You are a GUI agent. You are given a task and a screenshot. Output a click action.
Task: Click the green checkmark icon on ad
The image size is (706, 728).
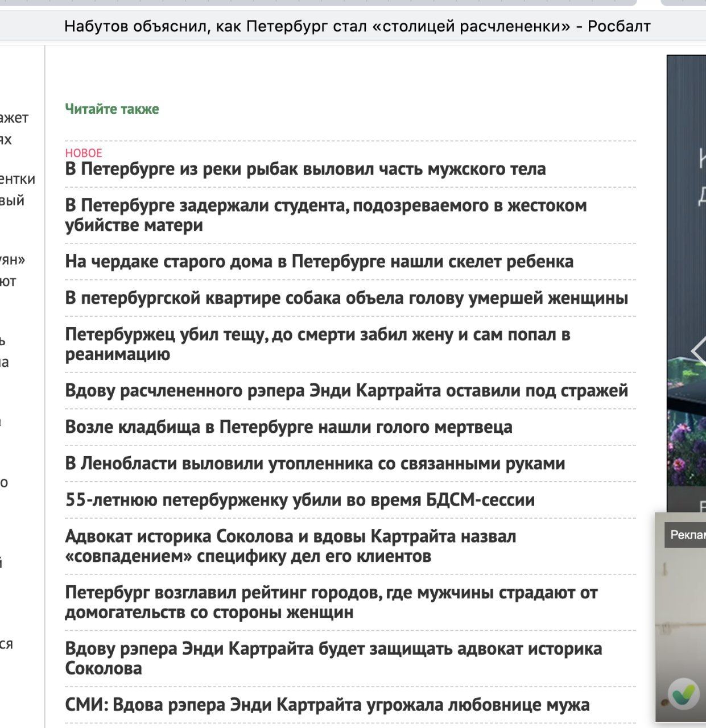click(x=683, y=694)
